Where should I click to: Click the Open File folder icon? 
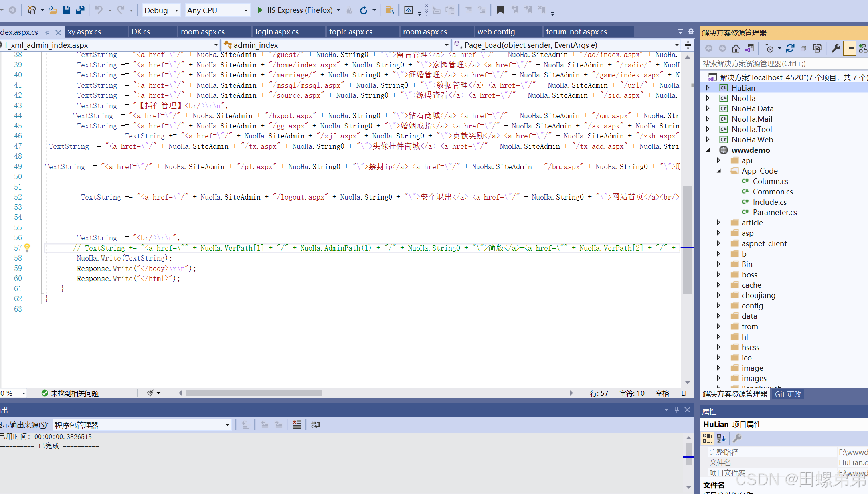(53, 10)
